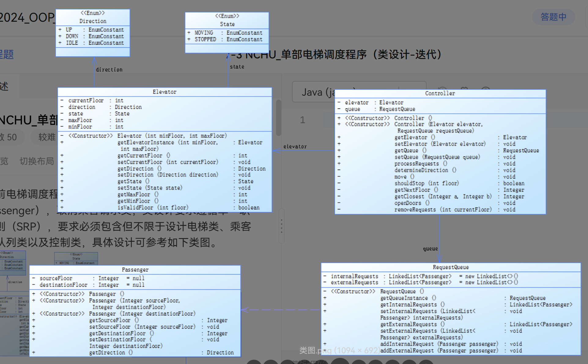
Task: Select the 较难 difficulty tag
Action: coord(46,137)
